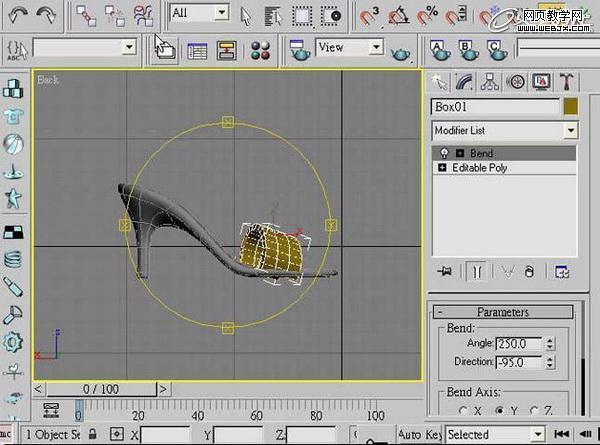Image resolution: width=600 pixels, height=445 pixels.
Task: Step time slider to previous frame
Action: [x=38, y=389]
